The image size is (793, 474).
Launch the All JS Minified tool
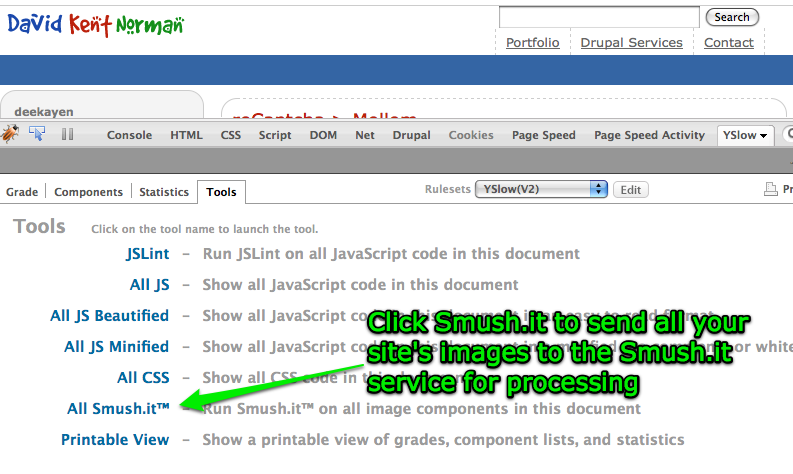[x=117, y=347]
